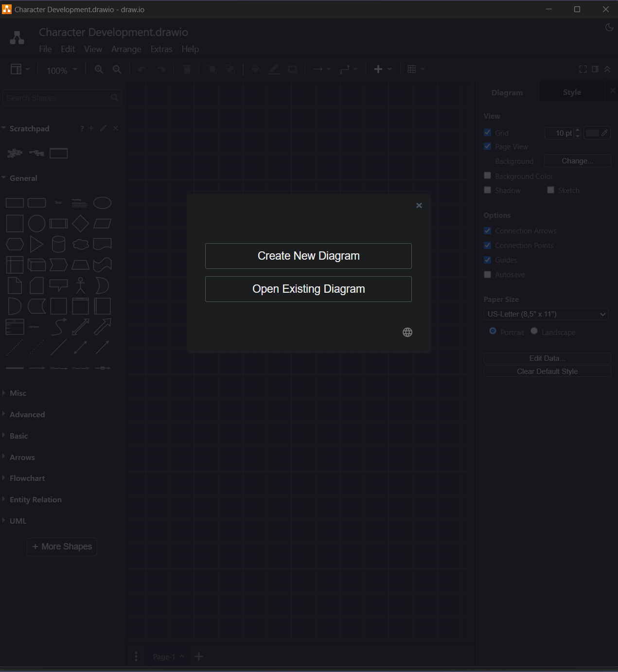Select the Delete icon in the toolbar
618x672 pixels.
[187, 69]
